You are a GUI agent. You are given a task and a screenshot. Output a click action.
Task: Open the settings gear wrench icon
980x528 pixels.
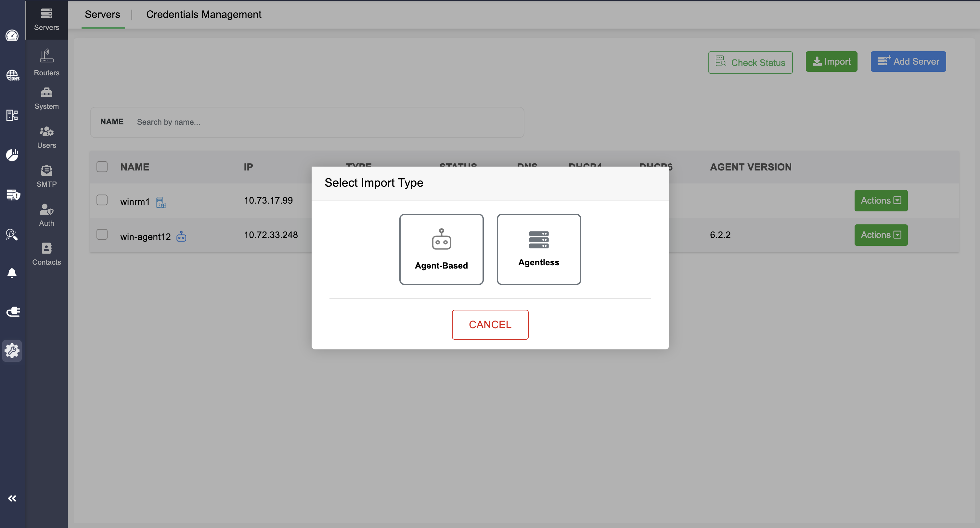tap(12, 350)
